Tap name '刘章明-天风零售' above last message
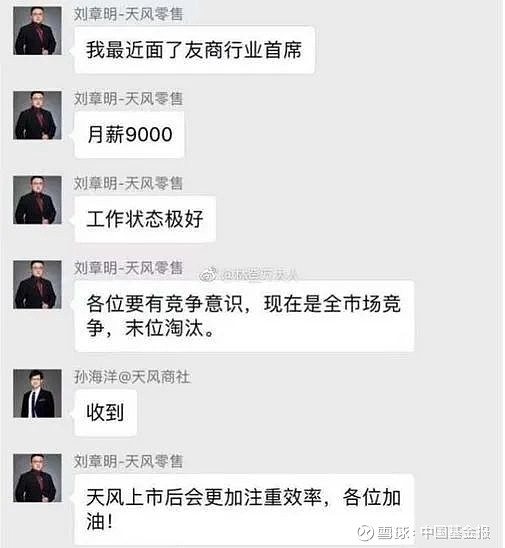Viewport: 505px width, 548px height. [x=128, y=462]
